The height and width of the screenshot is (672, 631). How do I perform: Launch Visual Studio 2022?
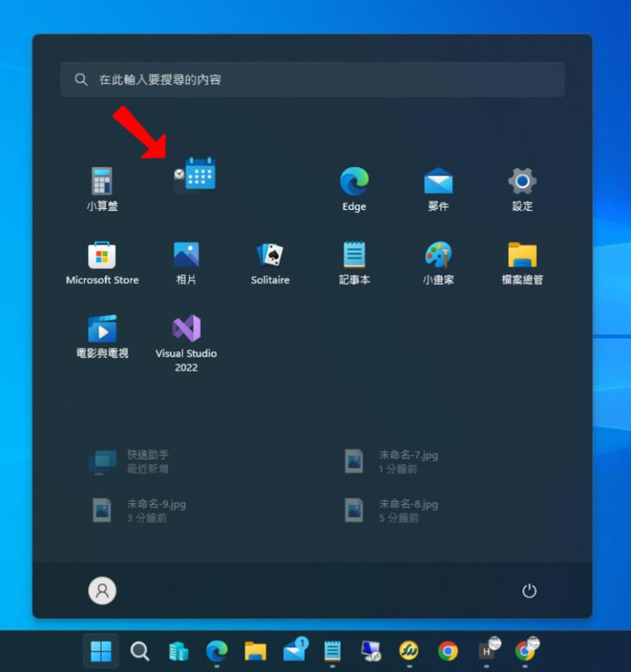[186, 343]
